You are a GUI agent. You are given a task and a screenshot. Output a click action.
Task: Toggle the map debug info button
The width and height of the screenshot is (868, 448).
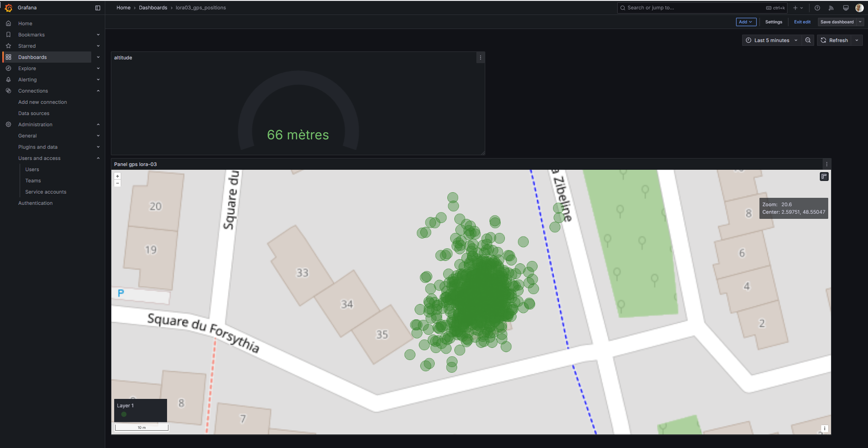point(824,176)
